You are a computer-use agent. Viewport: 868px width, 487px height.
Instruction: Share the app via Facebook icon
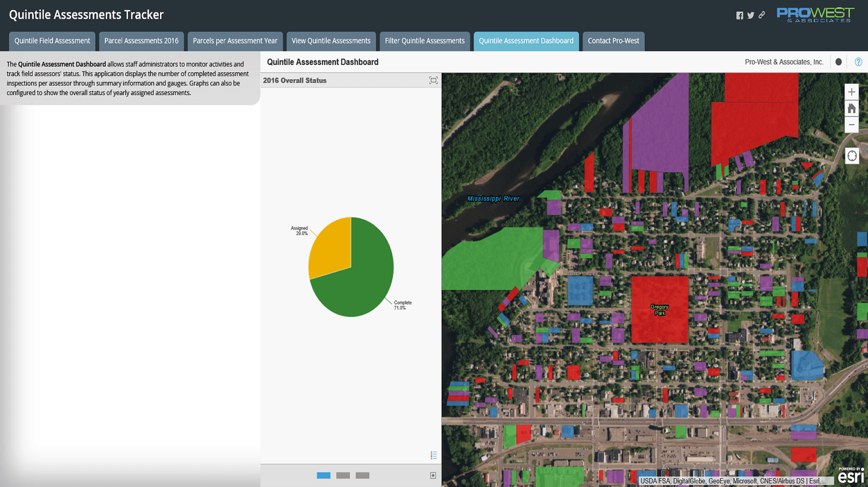point(739,16)
